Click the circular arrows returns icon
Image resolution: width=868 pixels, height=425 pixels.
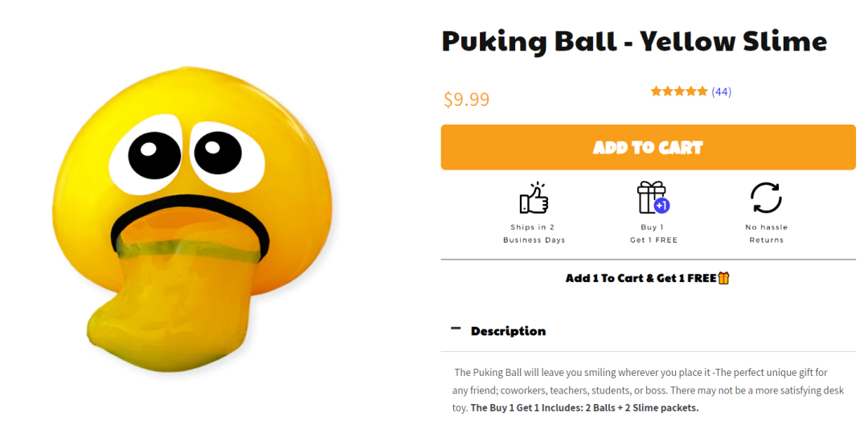(x=766, y=198)
